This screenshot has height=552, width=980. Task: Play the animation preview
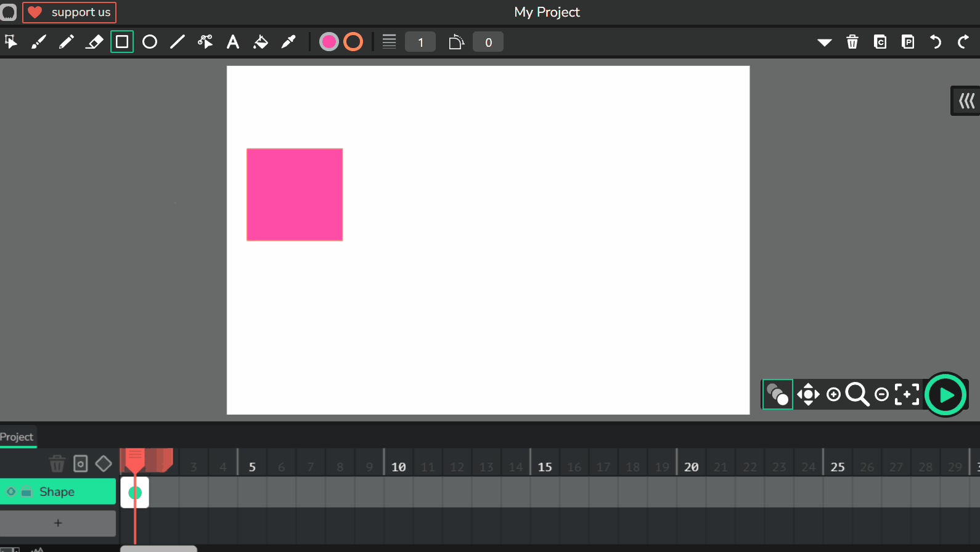pos(945,395)
